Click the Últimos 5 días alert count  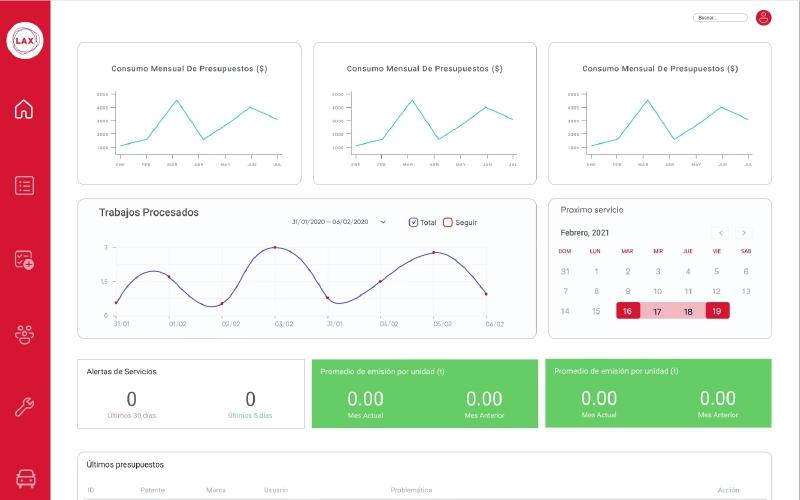point(250,399)
